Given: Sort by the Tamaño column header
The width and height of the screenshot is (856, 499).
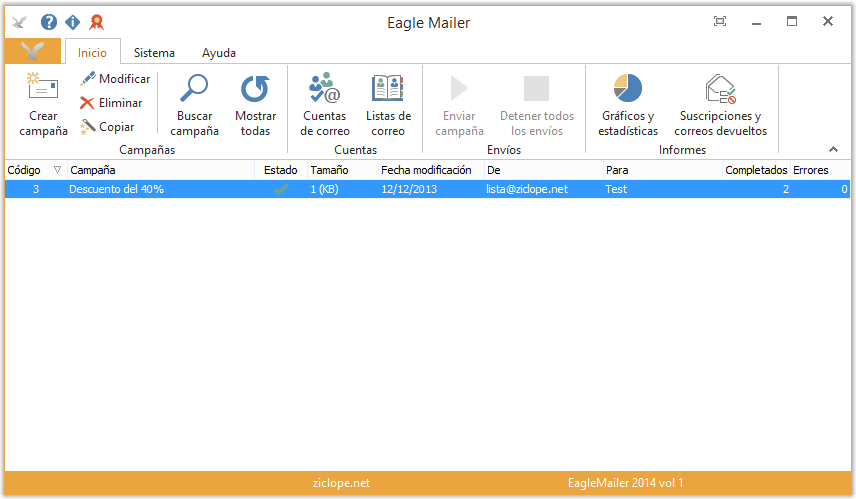Looking at the screenshot, I should (x=343, y=170).
